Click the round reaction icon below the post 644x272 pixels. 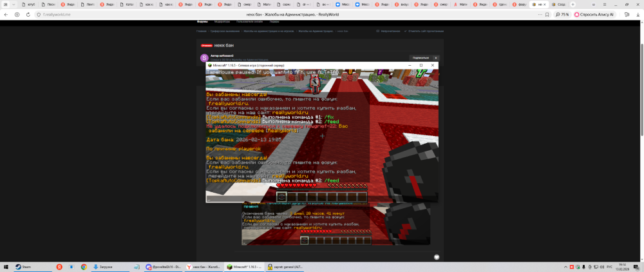tap(437, 257)
